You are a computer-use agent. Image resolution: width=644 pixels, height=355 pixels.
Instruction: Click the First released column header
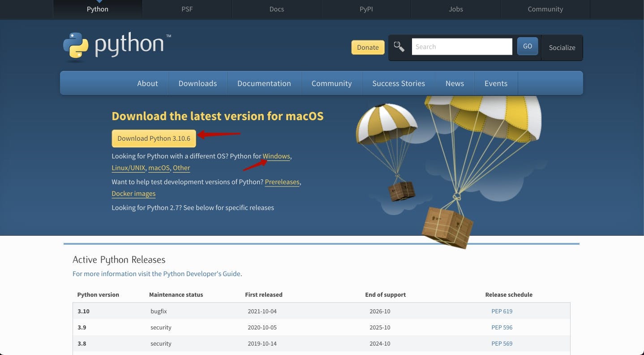[x=264, y=294]
